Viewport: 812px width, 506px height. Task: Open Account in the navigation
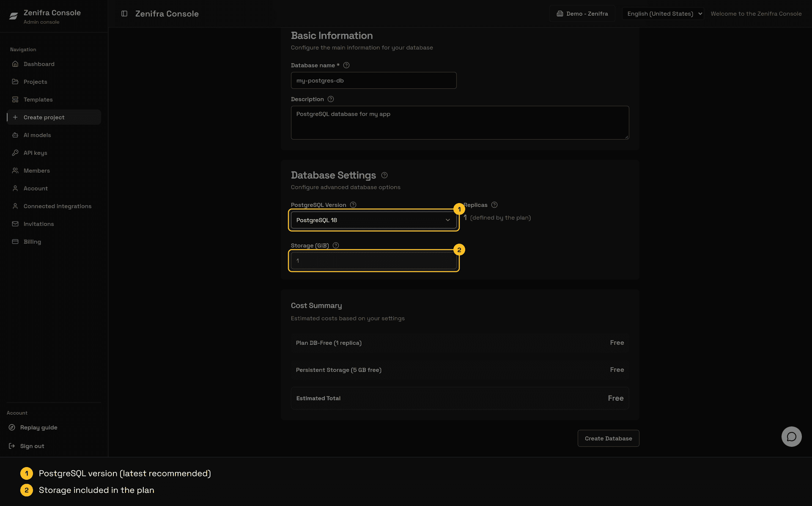pyautogui.click(x=54, y=188)
